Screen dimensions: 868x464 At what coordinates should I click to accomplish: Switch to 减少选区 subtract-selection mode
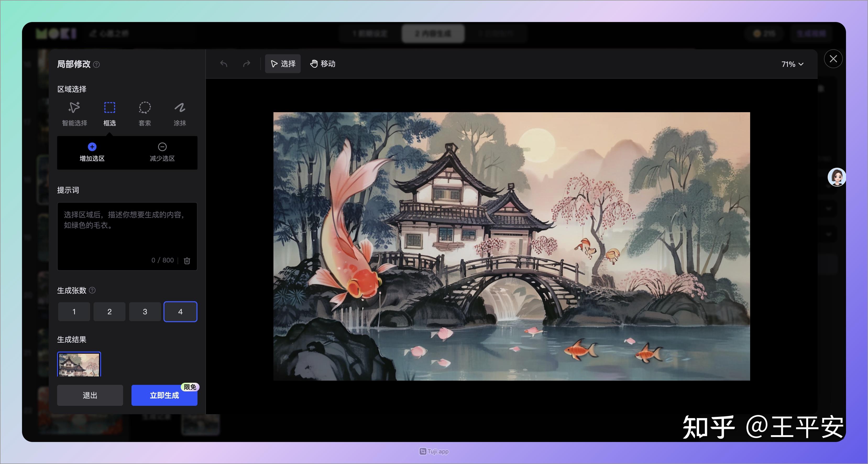[x=163, y=152]
